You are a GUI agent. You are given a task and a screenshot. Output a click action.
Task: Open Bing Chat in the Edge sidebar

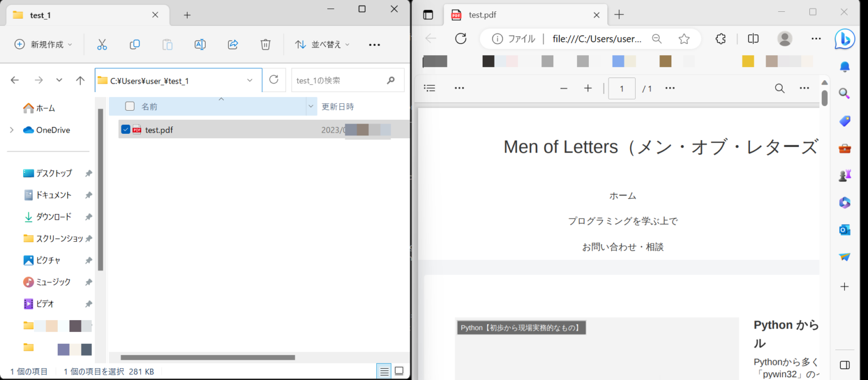[x=844, y=38]
